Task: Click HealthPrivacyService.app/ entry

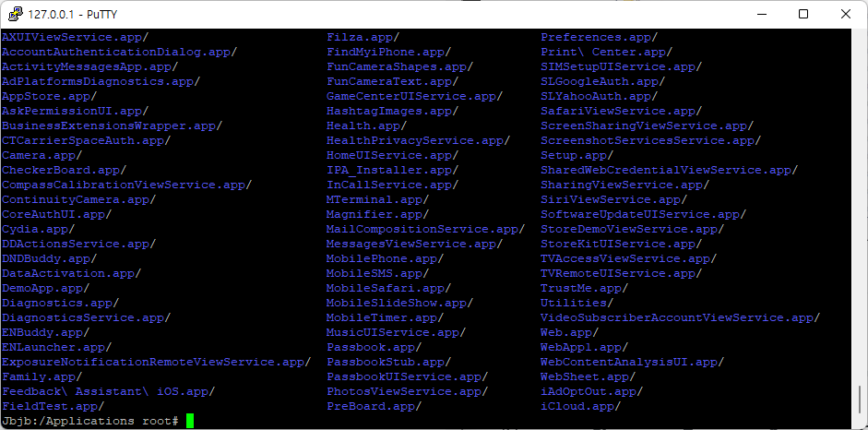Action: click(x=418, y=140)
